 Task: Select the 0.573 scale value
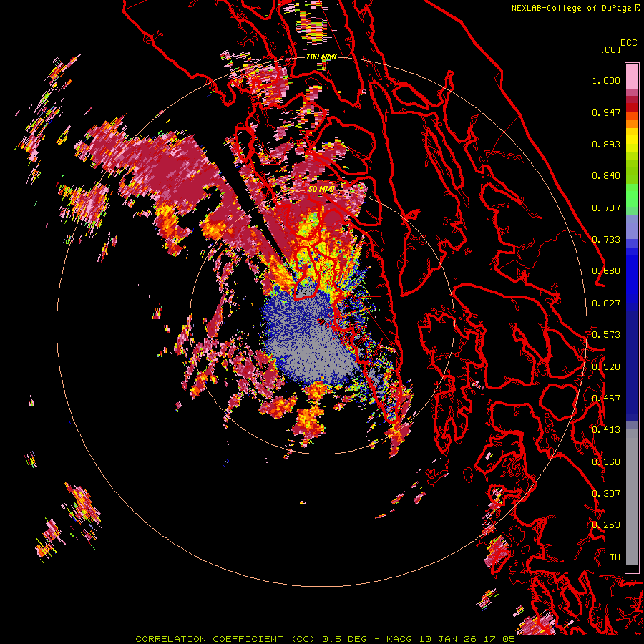click(x=606, y=335)
